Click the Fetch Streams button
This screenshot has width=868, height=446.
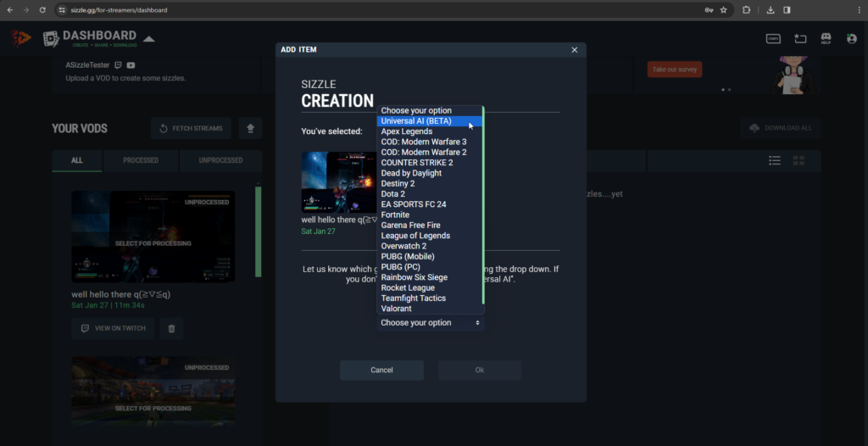tap(191, 129)
